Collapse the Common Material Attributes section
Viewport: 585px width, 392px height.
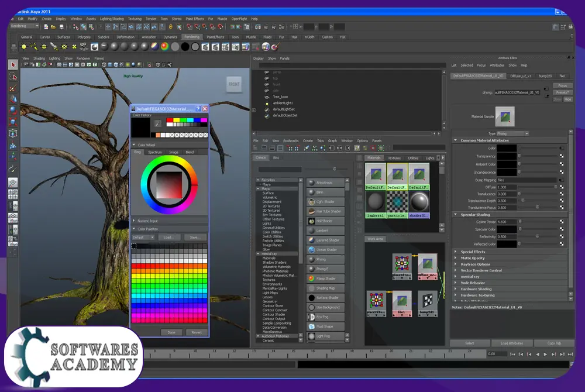[x=456, y=140]
